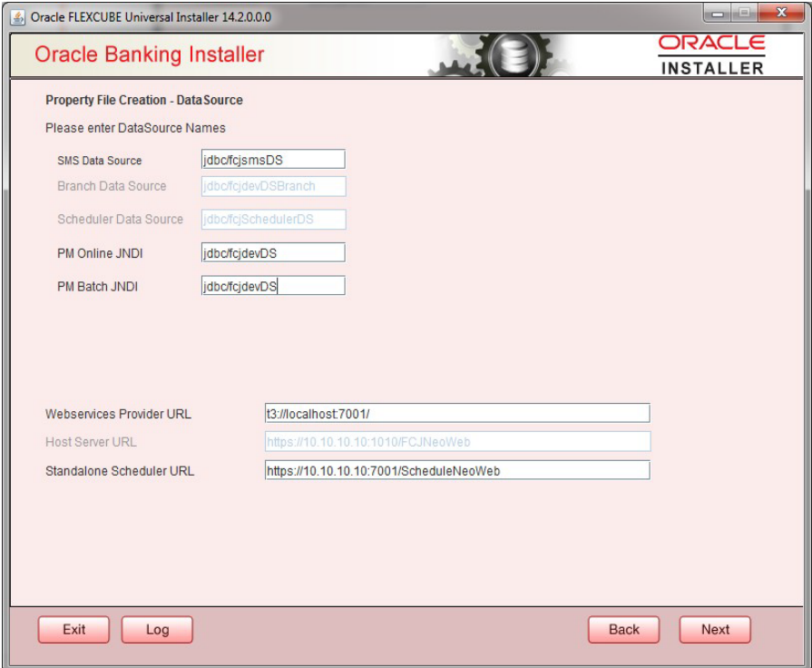Click the 'Host Server URL' label

(x=91, y=442)
